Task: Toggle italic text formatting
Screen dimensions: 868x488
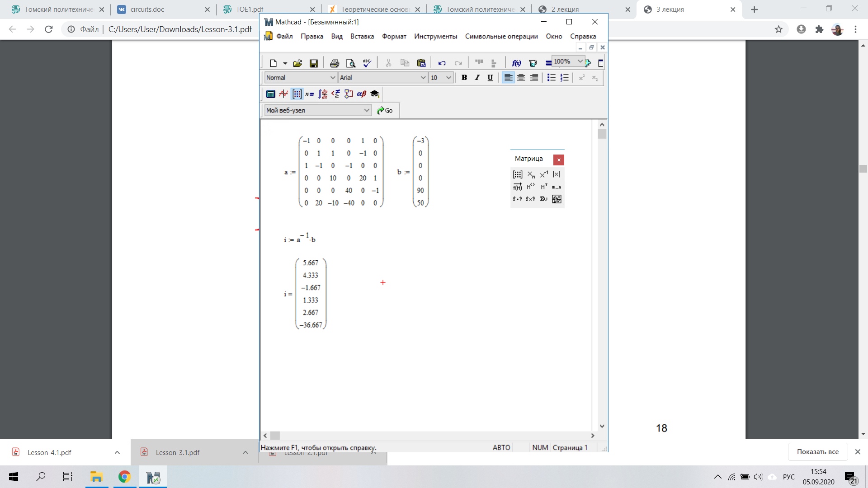Action: (x=477, y=78)
